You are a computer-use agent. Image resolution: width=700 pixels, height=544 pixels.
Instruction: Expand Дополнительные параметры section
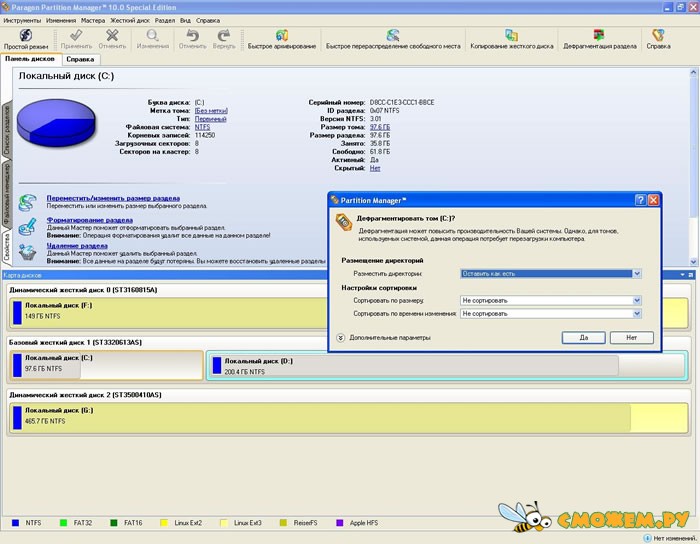click(341, 338)
